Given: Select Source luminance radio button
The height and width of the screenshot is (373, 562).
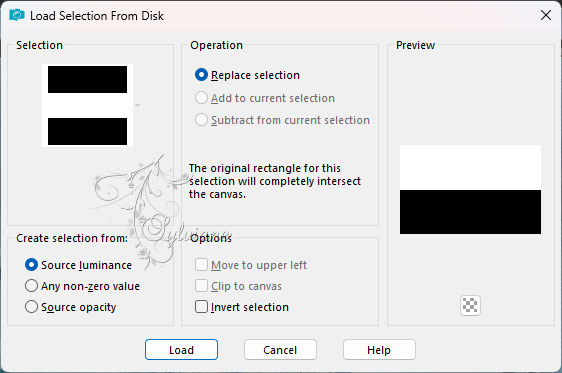Looking at the screenshot, I should pos(78,265).
